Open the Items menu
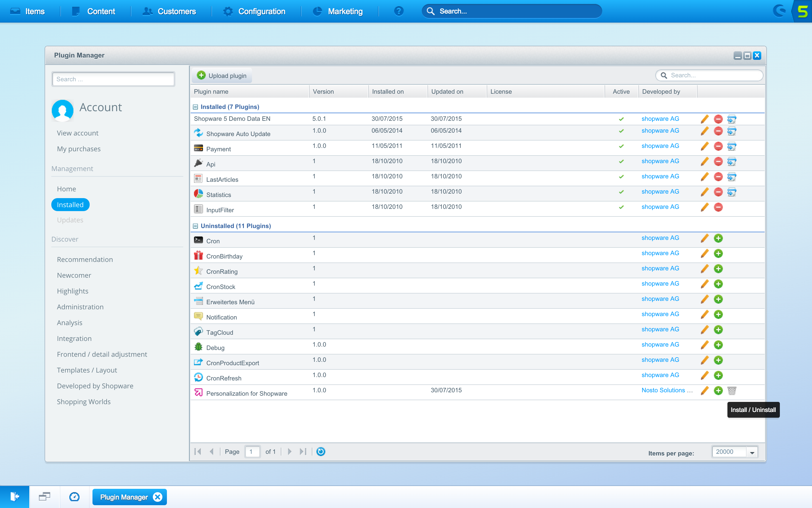 pos(28,11)
